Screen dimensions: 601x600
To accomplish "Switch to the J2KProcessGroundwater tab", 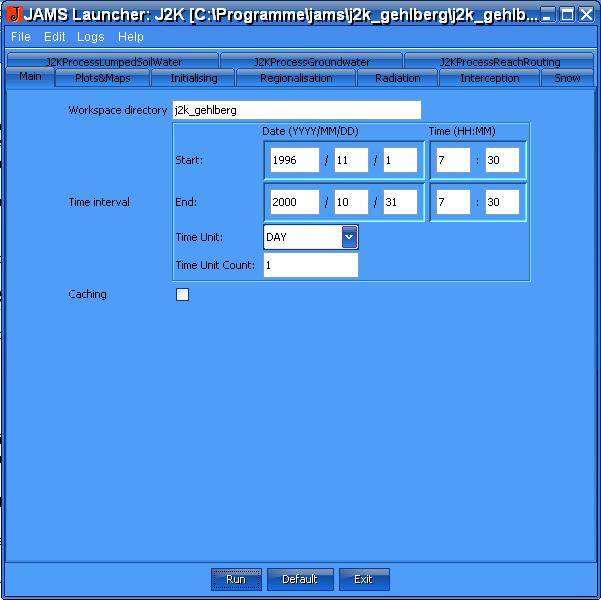I will point(311,62).
